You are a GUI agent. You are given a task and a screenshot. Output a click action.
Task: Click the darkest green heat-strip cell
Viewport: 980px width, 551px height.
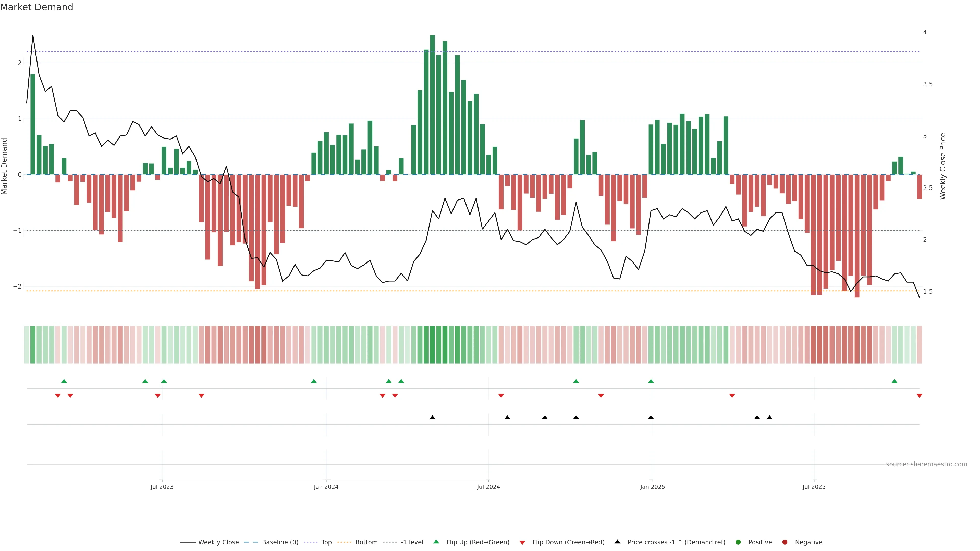[x=433, y=345]
